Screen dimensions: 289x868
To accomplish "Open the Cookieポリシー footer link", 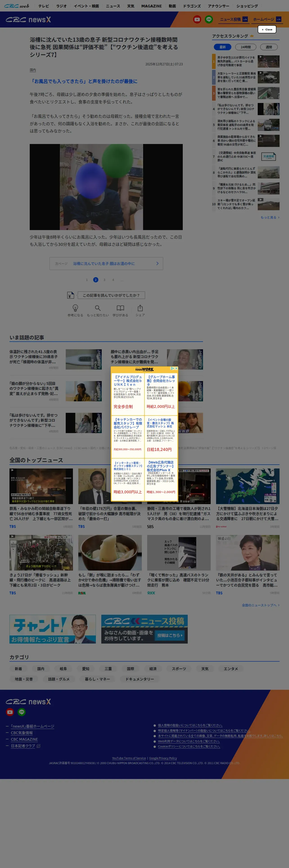I will (189, 746).
